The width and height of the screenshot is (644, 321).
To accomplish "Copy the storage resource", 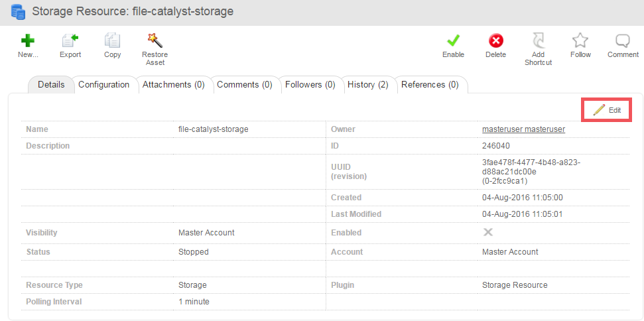I will pos(112,40).
